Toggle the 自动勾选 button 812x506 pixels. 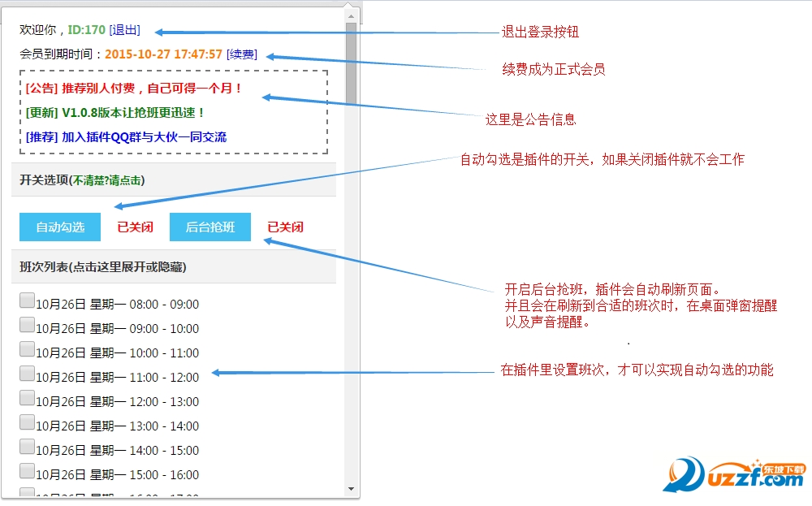point(60,227)
